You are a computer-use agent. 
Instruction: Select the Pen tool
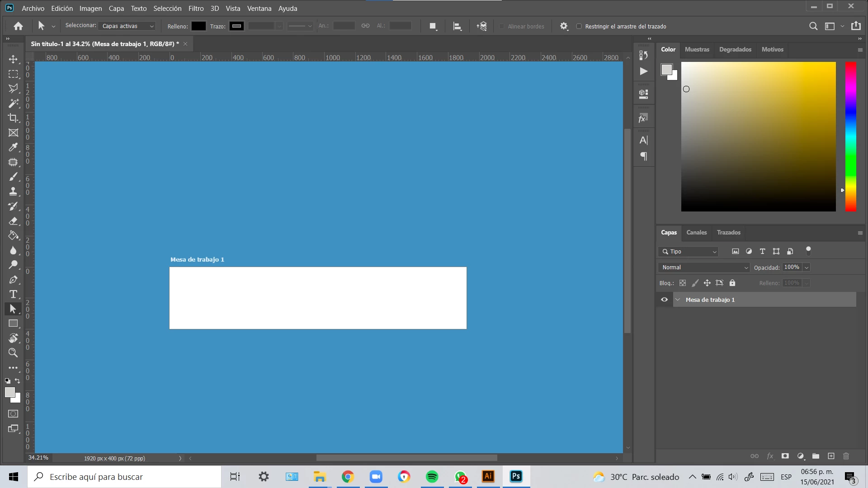click(x=13, y=280)
